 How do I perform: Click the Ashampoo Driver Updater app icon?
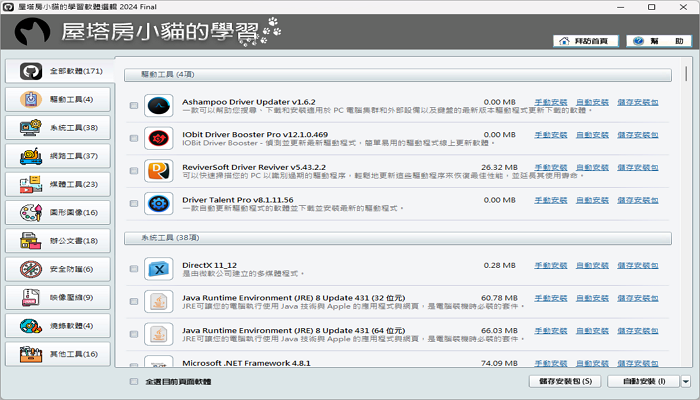pyautogui.click(x=158, y=106)
